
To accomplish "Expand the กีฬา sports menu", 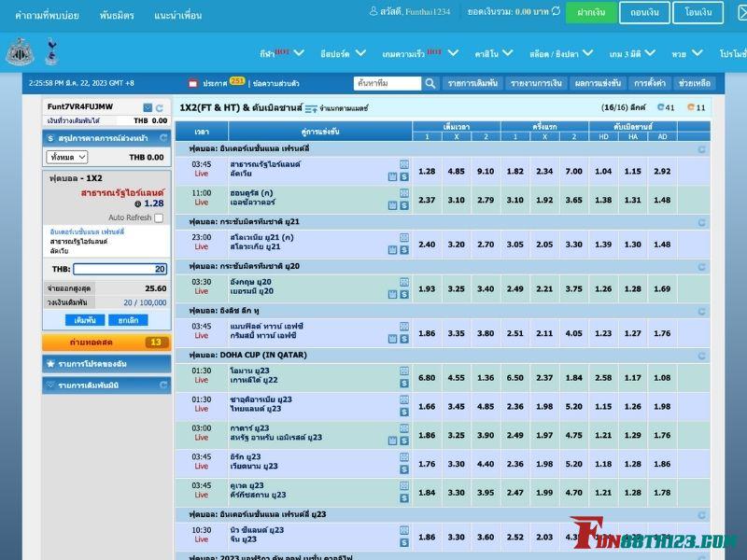I will (282, 53).
